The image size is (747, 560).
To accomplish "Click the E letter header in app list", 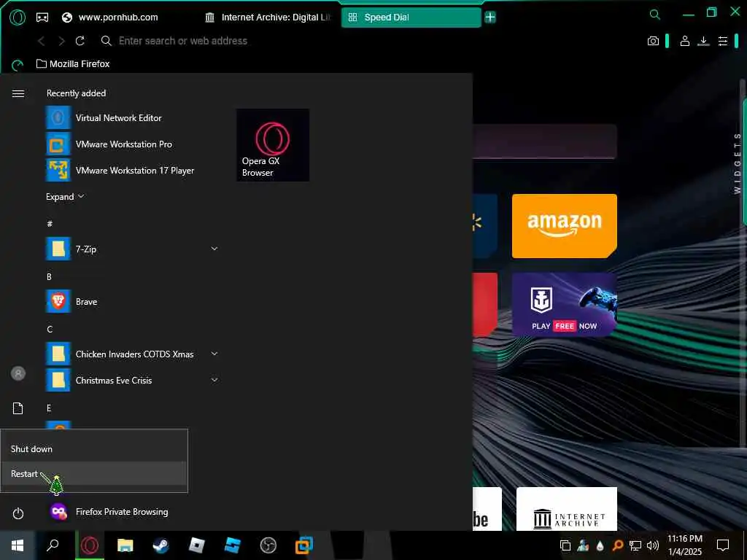I will pos(49,408).
